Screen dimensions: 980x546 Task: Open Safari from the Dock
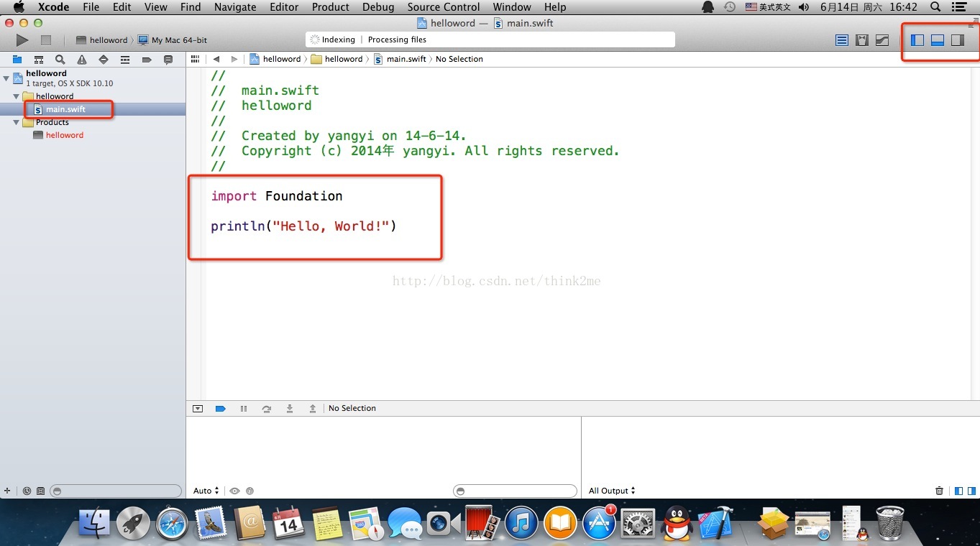pyautogui.click(x=172, y=524)
